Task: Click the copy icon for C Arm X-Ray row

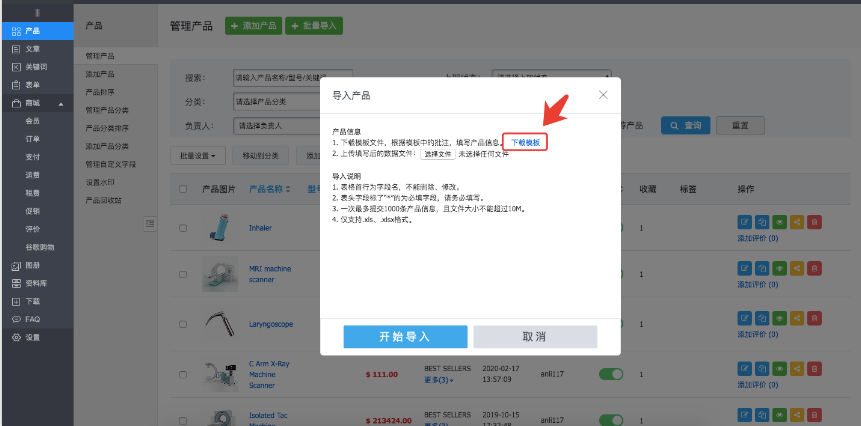Action: [762, 372]
